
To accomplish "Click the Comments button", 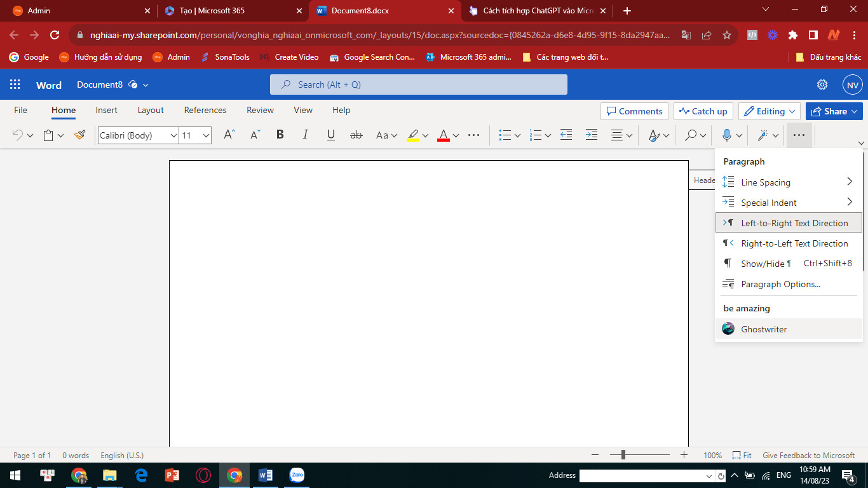I will [x=634, y=111].
